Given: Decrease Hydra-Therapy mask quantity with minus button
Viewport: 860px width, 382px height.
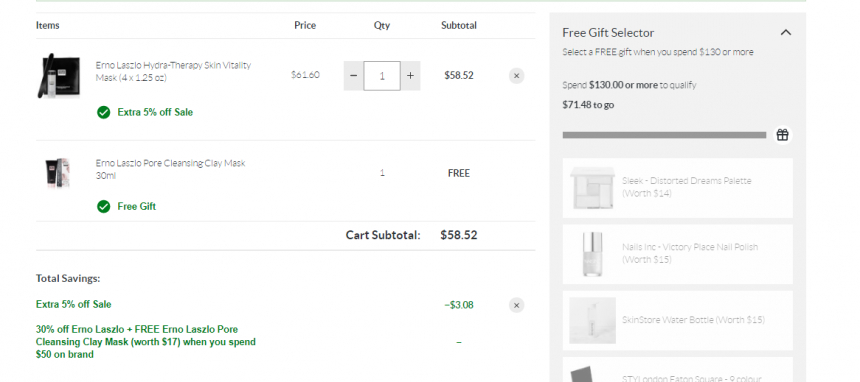Looking at the screenshot, I should (354, 76).
